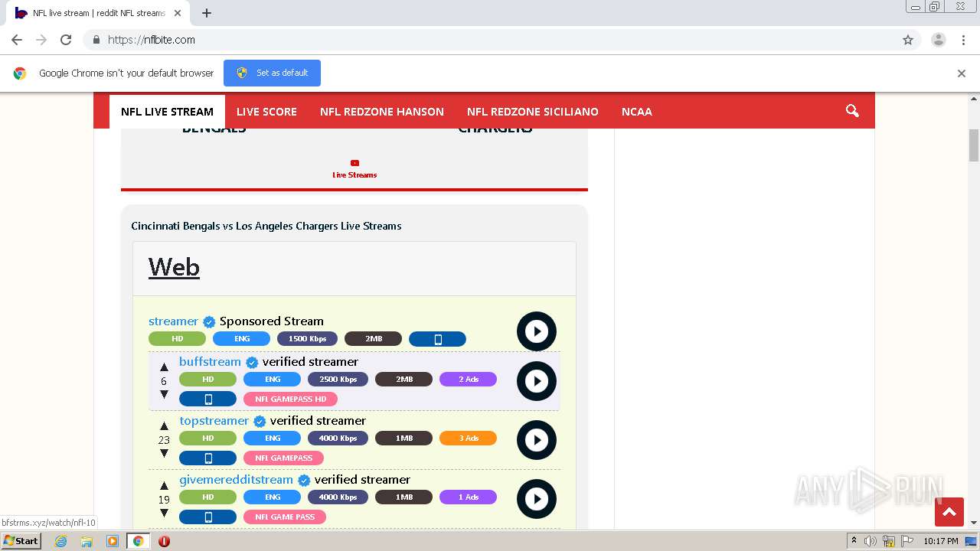Open the topstreamer link
This screenshot has height=551, width=980.
click(x=214, y=421)
